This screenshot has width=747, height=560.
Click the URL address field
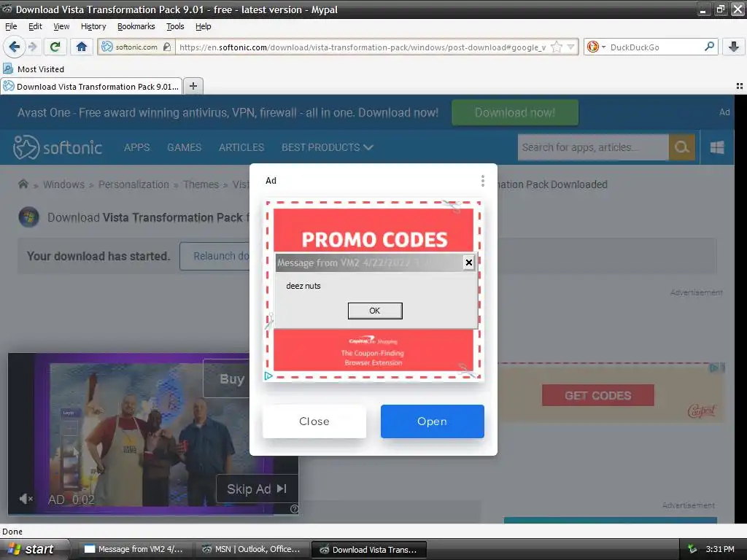362,47
